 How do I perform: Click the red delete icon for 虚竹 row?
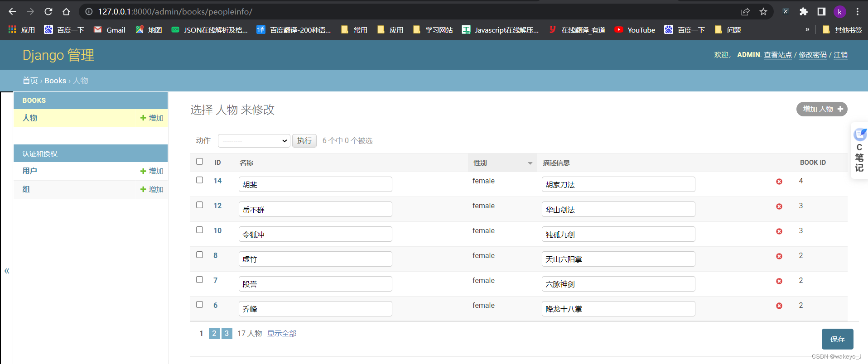point(779,256)
